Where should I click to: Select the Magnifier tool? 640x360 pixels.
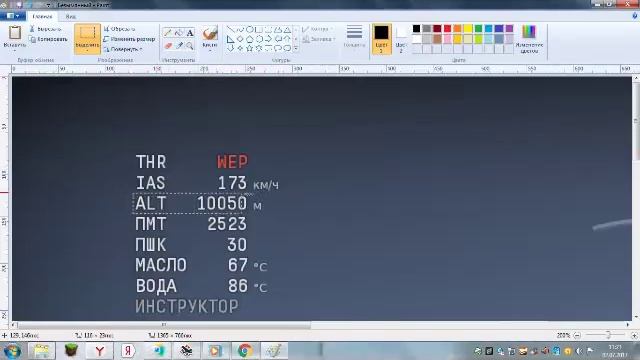point(190,46)
